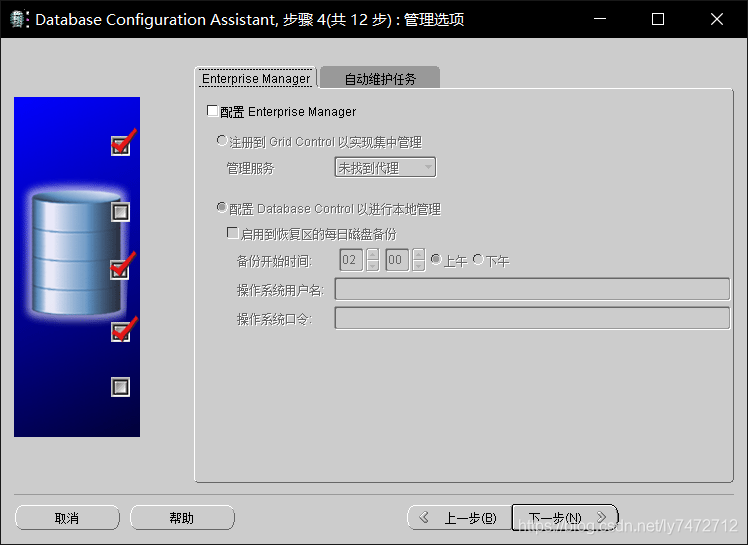This screenshot has width=748, height=545.
Task: Open the 自动维护任务 tab
Action: tap(380, 78)
